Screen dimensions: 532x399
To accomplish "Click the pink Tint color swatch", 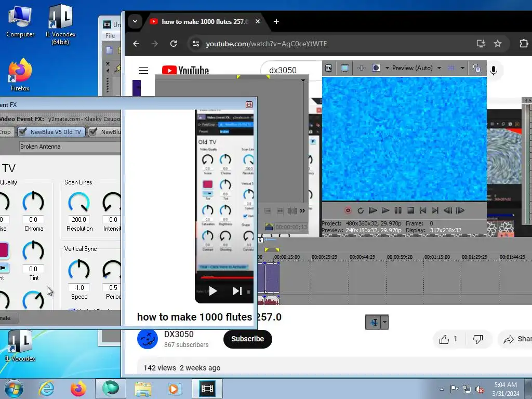I will coord(4,250).
